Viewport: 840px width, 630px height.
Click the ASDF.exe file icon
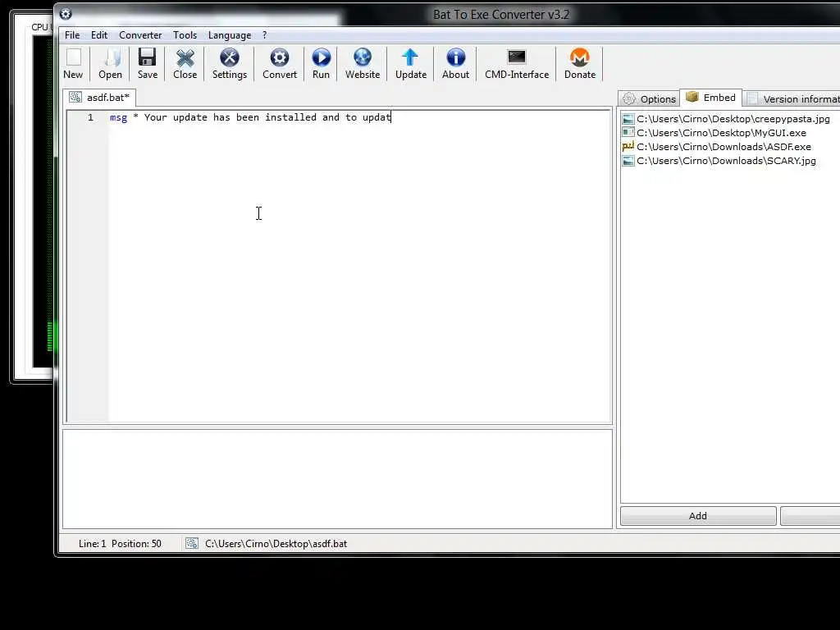[628, 146]
